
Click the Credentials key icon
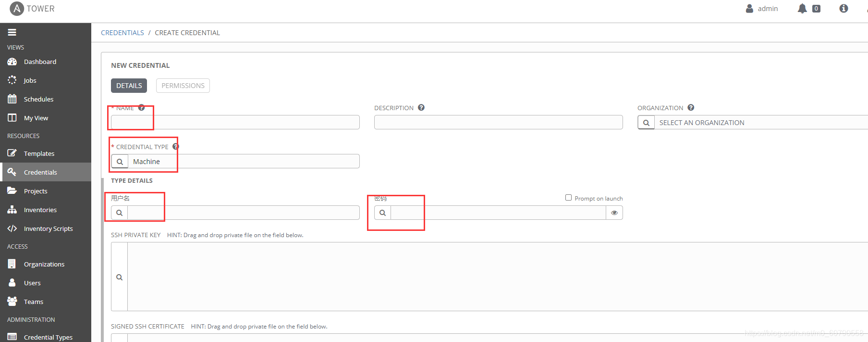point(12,172)
